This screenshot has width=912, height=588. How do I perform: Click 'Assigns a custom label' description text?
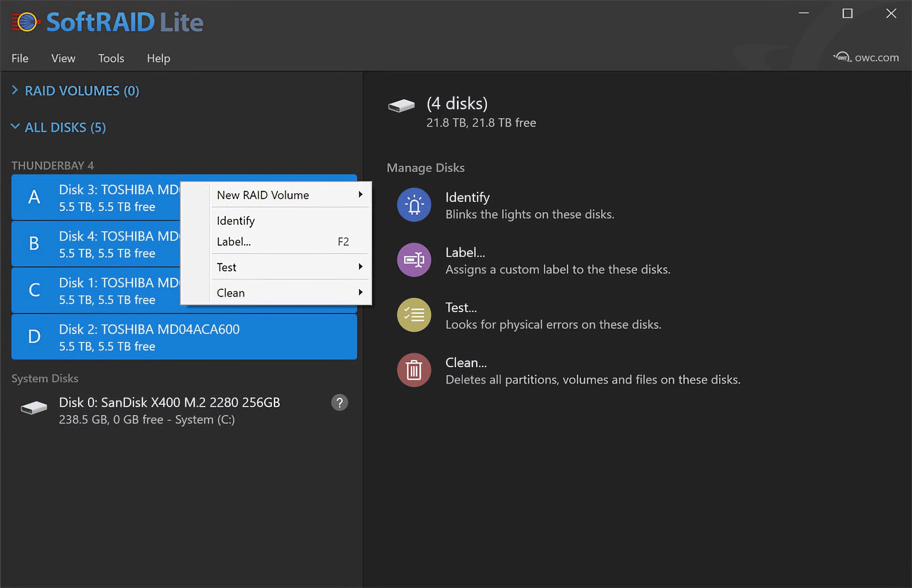[x=558, y=270]
